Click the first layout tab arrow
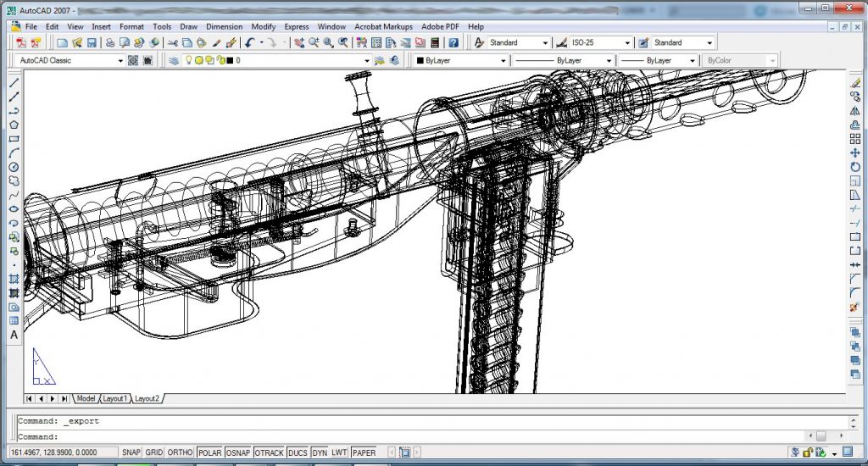The image size is (868, 466). pos(29,398)
